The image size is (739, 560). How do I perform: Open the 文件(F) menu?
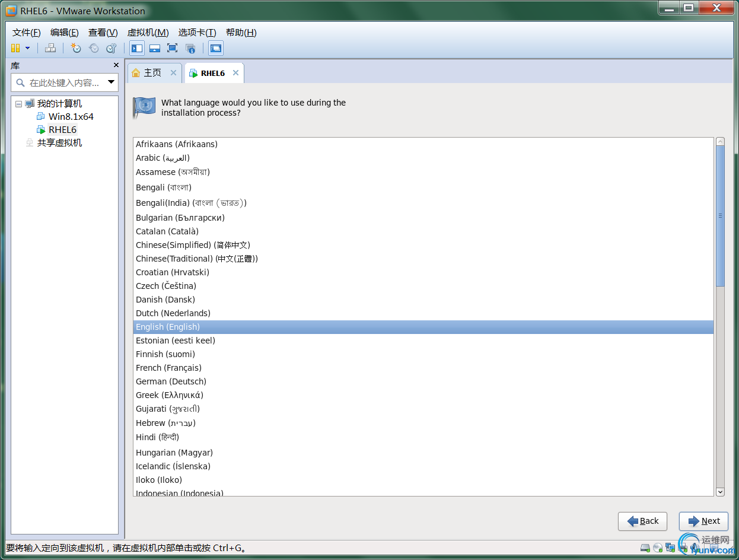pos(27,33)
